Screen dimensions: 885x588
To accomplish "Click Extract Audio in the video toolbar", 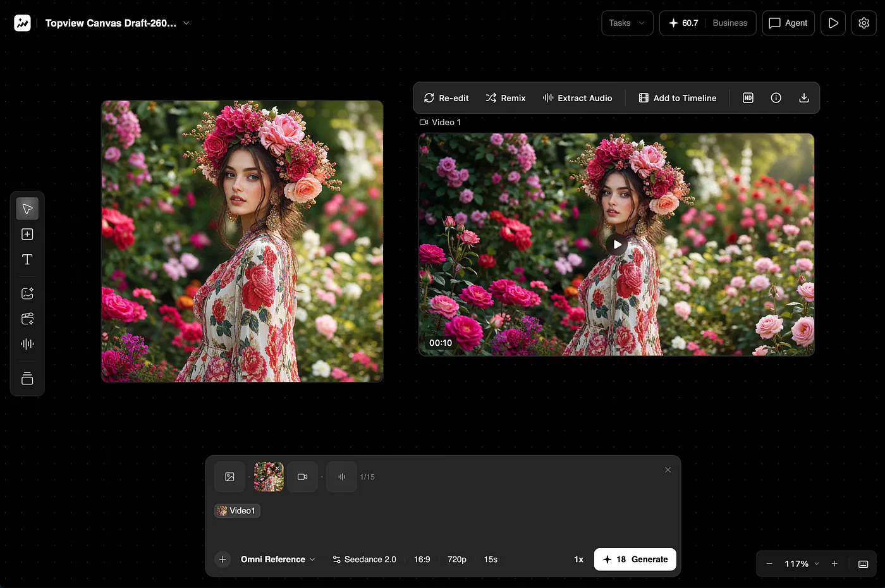I will coord(577,98).
